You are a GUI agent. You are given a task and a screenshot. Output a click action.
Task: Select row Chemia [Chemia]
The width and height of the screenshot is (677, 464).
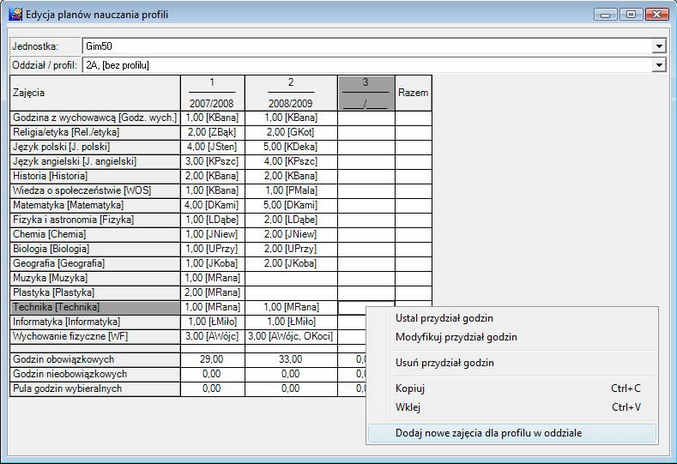[x=95, y=235]
